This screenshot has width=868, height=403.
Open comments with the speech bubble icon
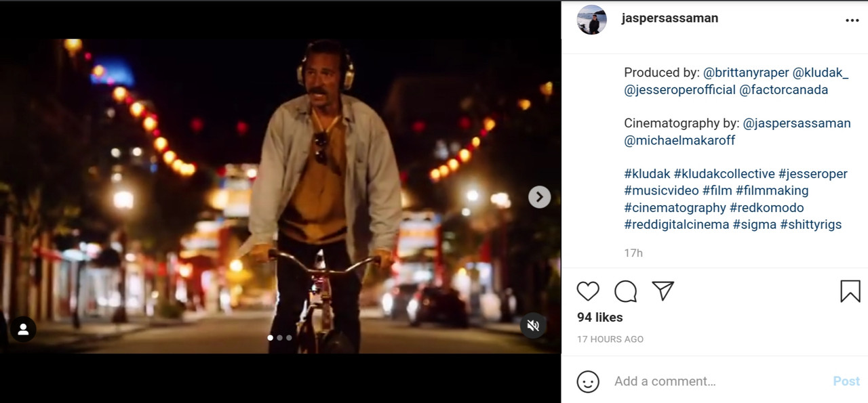coord(625,291)
